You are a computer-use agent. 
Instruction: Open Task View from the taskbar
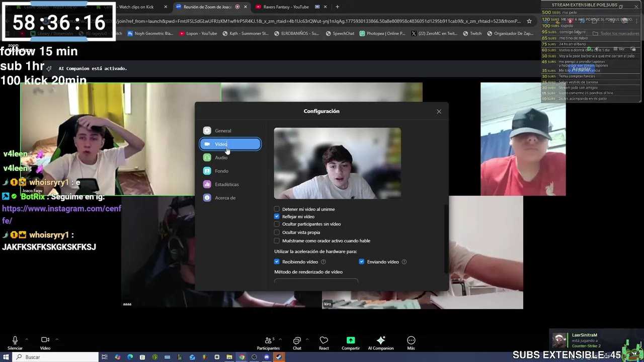coord(105,357)
